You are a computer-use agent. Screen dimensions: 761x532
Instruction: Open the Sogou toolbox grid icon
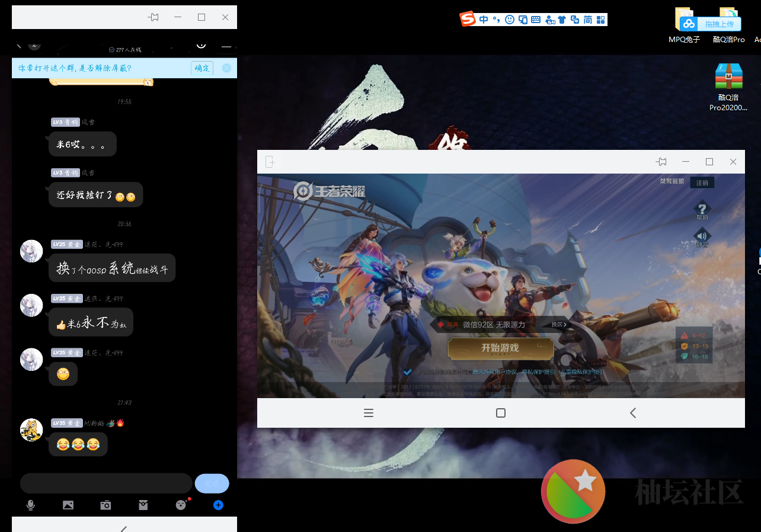601,20
